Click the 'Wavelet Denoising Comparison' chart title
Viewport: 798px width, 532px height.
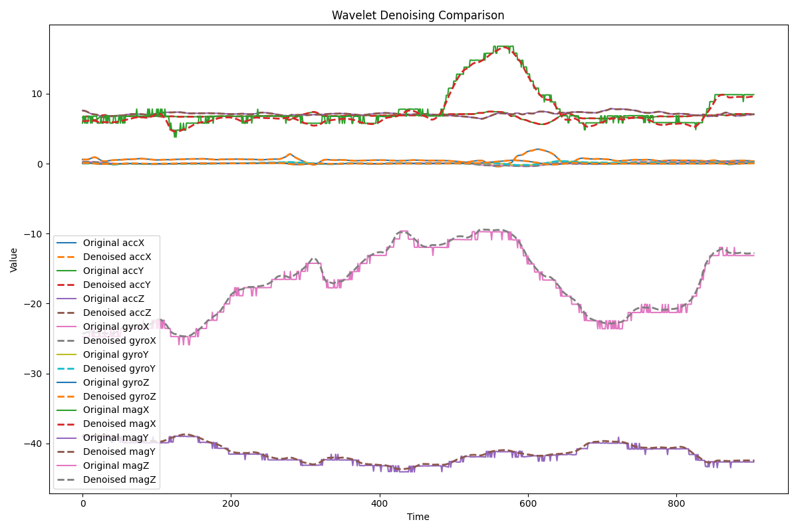click(418, 15)
